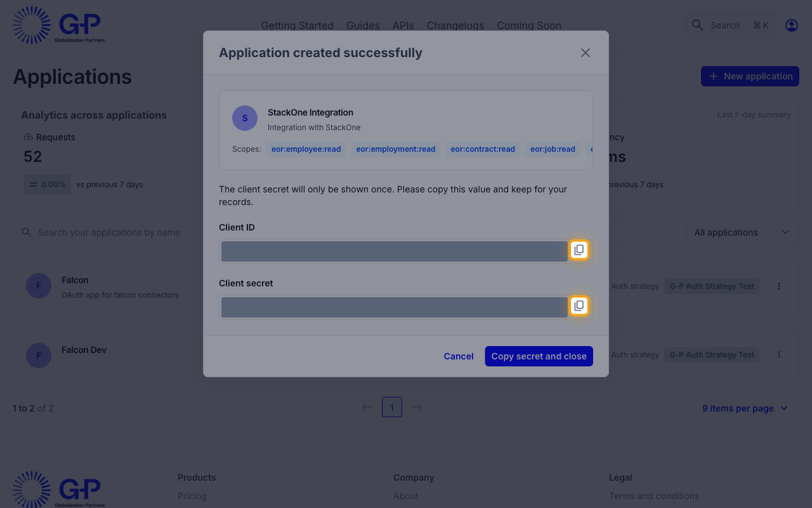Copy the Client ID value

pos(579,250)
